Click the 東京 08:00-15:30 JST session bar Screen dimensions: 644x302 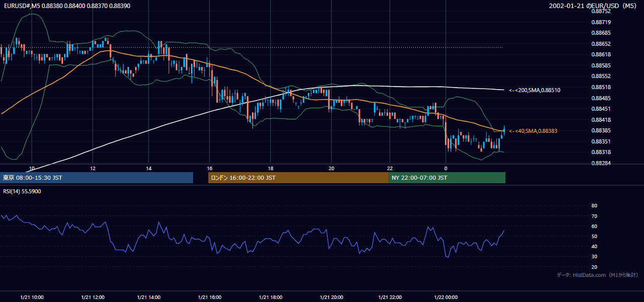coord(97,178)
